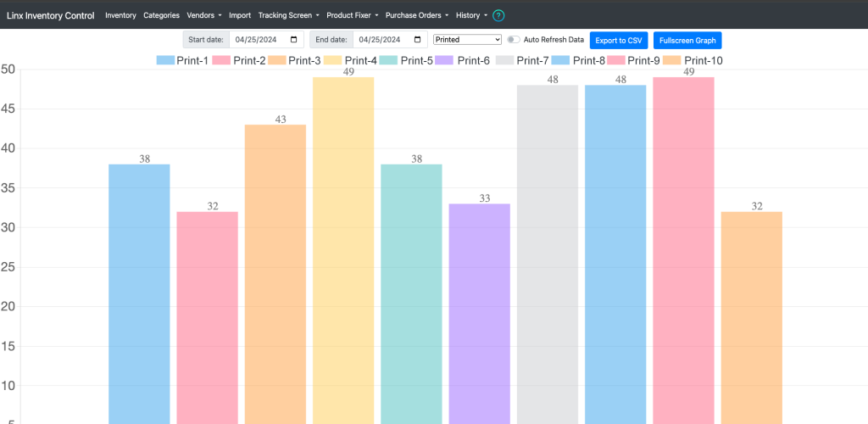The width and height of the screenshot is (868, 424).
Task: Open the Printed selection dropdown
Action: [x=467, y=40]
